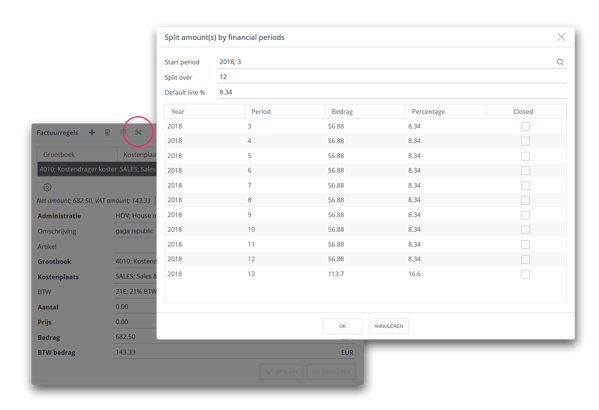Select the 2018 period 6 row
599x410 pixels.
365,170
